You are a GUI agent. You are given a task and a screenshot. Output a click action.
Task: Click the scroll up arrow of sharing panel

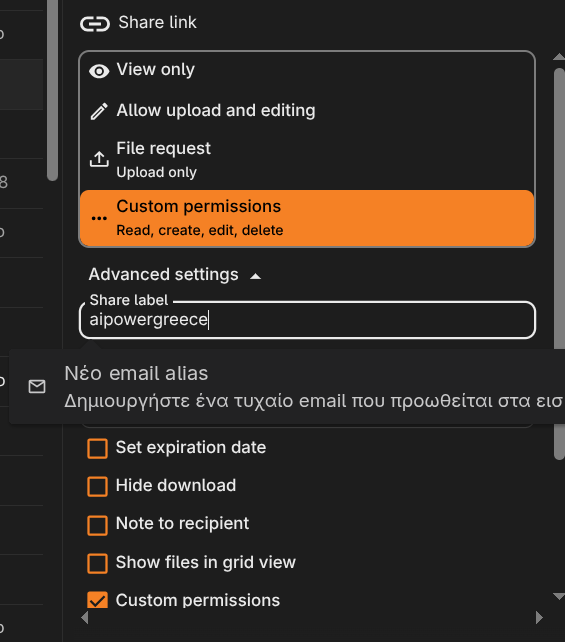[559, 57]
